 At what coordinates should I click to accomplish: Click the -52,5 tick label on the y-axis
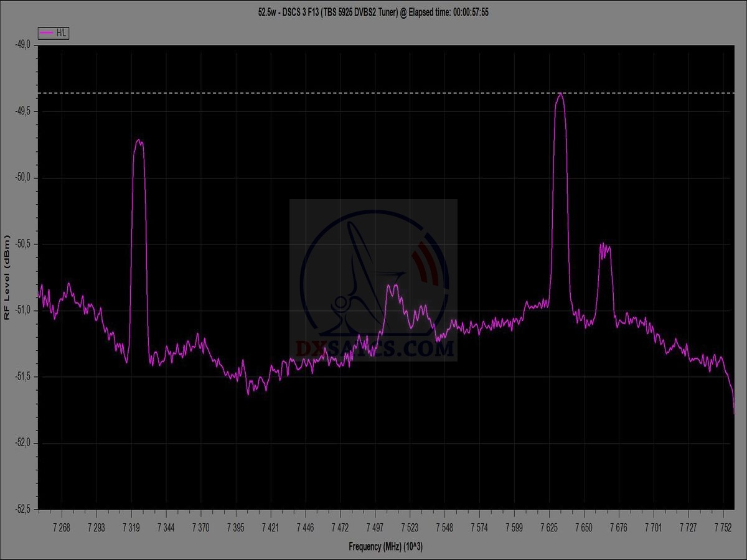pyautogui.click(x=22, y=509)
